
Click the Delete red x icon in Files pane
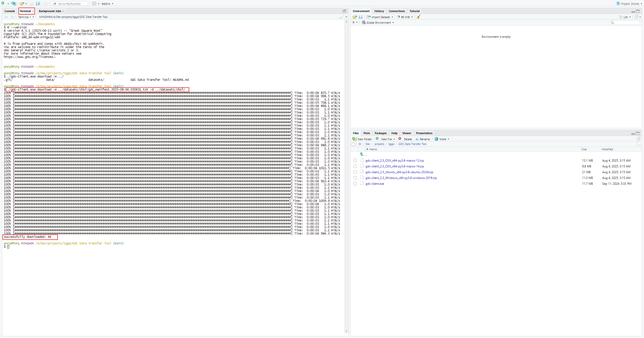coord(400,139)
